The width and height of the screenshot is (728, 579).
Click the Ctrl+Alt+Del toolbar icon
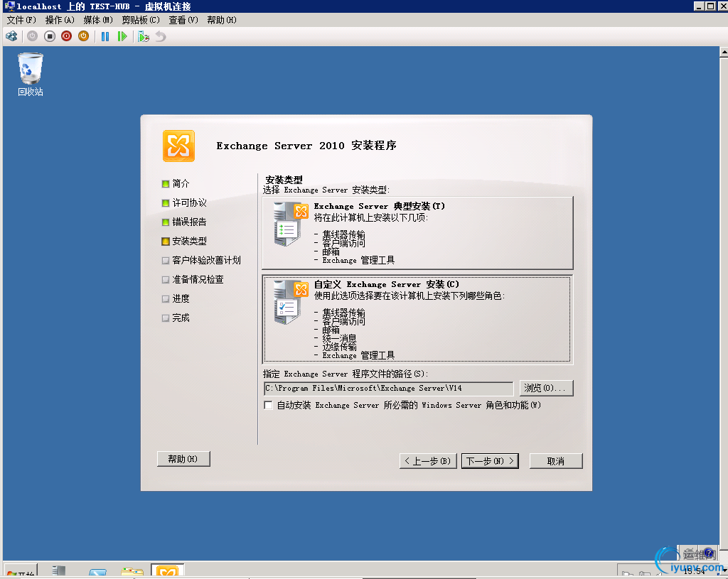pyautogui.click(x=11, y=36)
